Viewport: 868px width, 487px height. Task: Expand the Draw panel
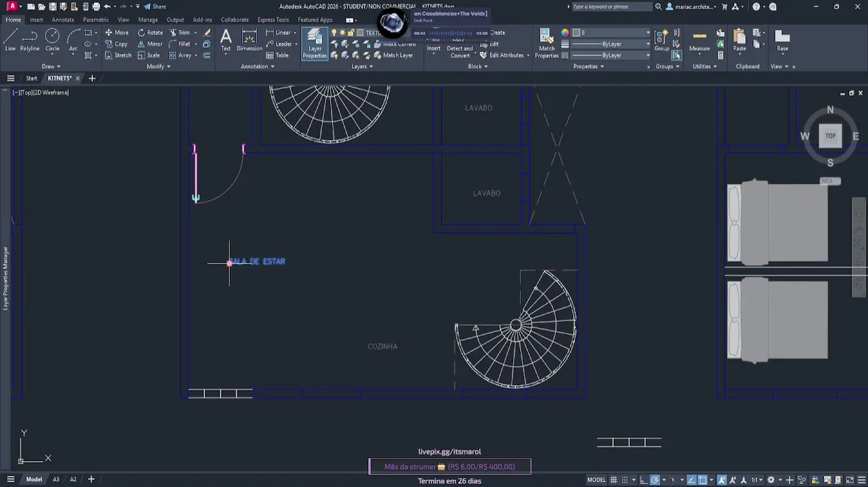tap(51, 66)
